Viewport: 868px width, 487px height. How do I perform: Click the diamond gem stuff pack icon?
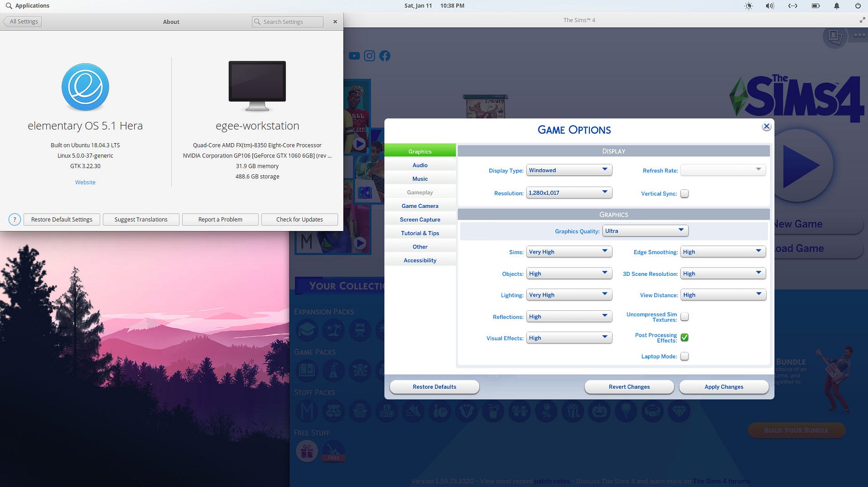pyautogui.click(x=679, y=411)
